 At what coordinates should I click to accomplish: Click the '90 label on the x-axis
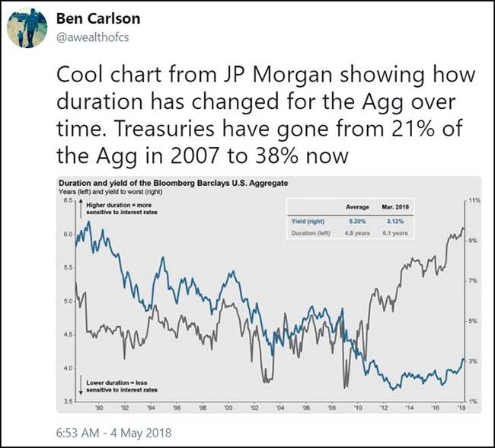coord(99,408)
